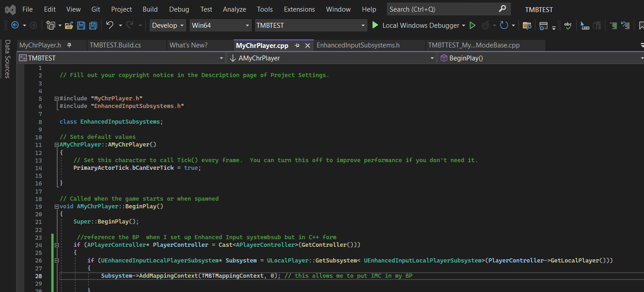Open the BeginPlay() member navigation dropdown

(541, 58)
